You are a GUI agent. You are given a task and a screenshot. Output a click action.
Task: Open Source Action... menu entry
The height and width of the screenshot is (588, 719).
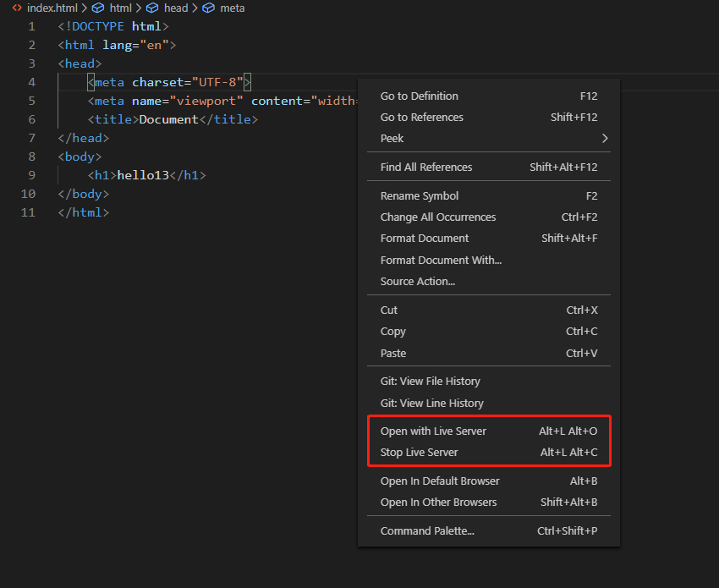[x=418, y=282]
